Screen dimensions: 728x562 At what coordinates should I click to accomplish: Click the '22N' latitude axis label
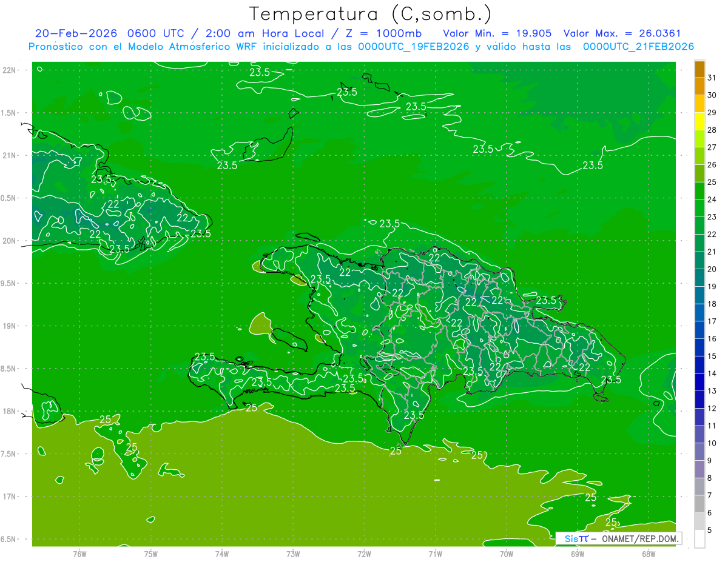pyautogui.click(x=10, y=70)
